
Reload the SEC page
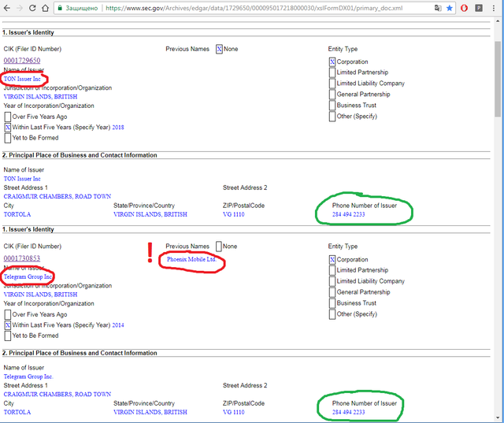32,8
